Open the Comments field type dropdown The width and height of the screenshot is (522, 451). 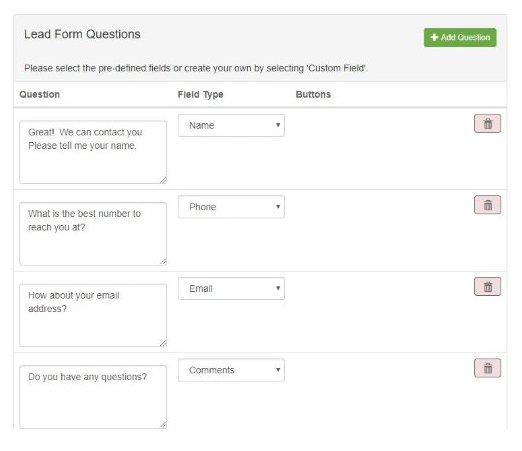231,370
